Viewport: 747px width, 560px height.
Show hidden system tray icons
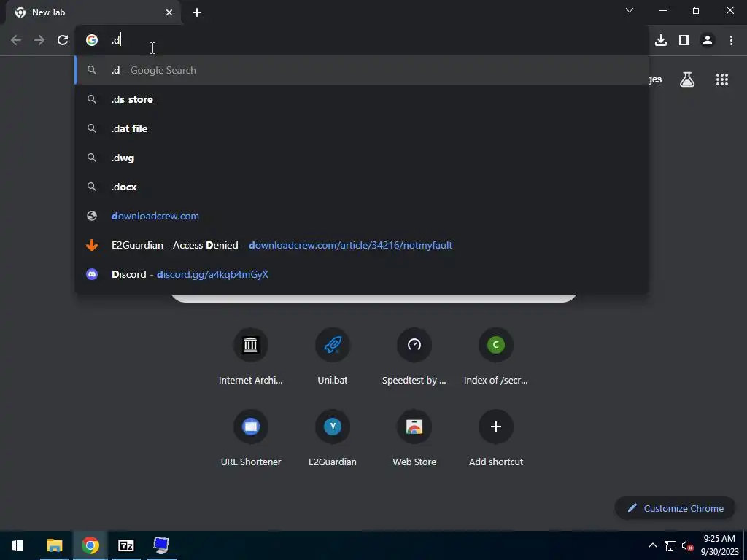pos(653,545)
